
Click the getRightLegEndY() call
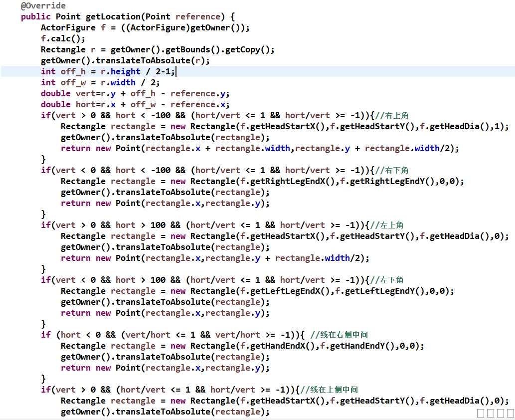coord(388,182)
